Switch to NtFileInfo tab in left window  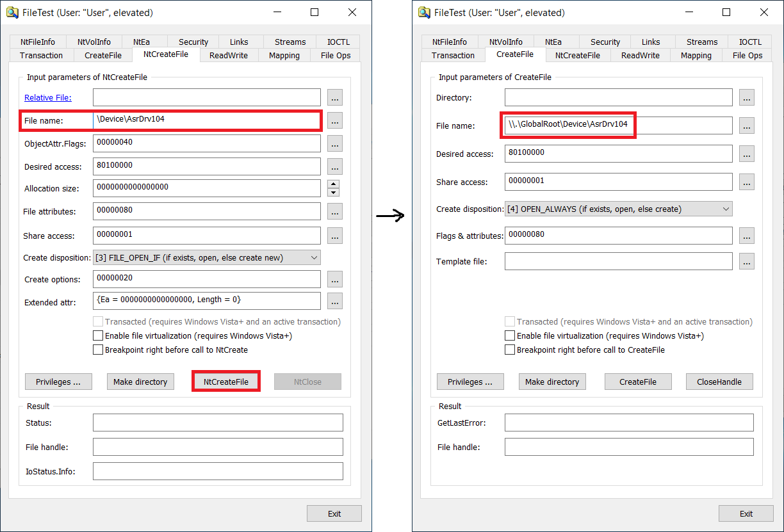38,42
